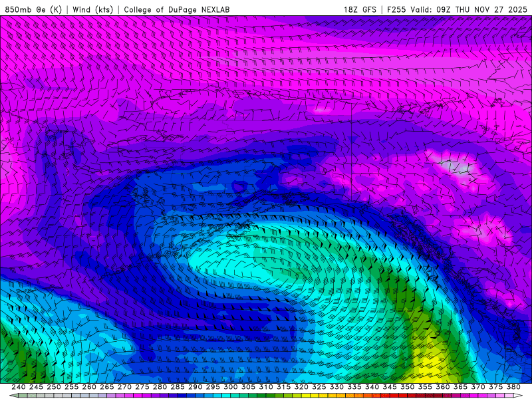The image size is (532, 399).
Task: Click the 260 legend value
Action: tap(89, 387)
